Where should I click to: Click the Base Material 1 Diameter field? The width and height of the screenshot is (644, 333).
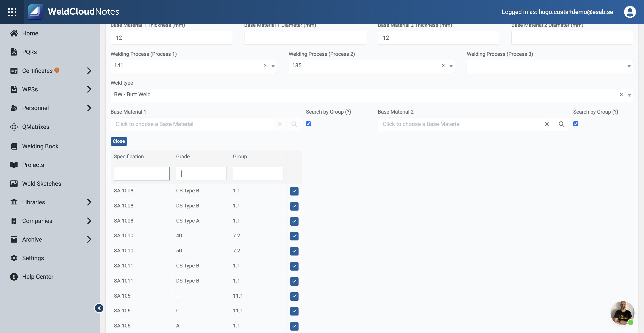pos(305,38)
